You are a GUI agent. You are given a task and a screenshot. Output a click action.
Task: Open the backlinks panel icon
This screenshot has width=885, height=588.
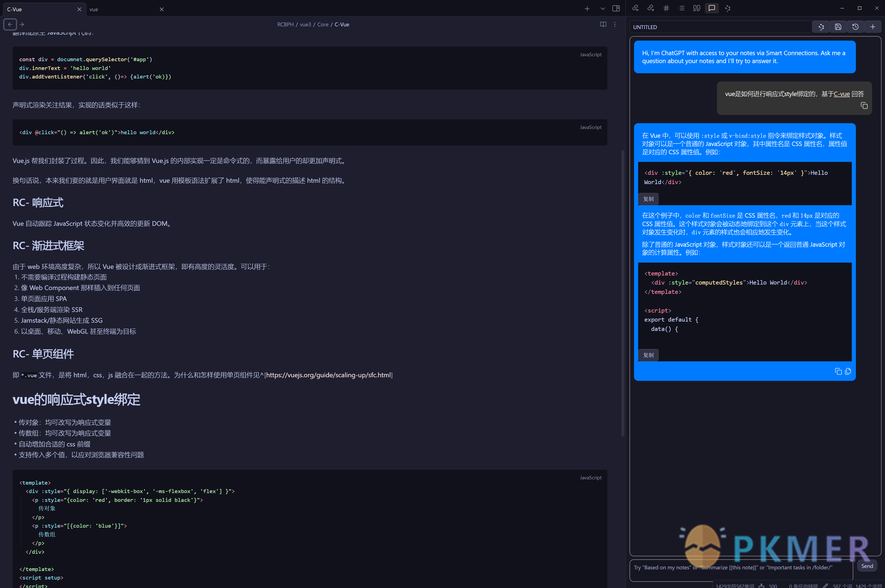[x=635, y=8]
